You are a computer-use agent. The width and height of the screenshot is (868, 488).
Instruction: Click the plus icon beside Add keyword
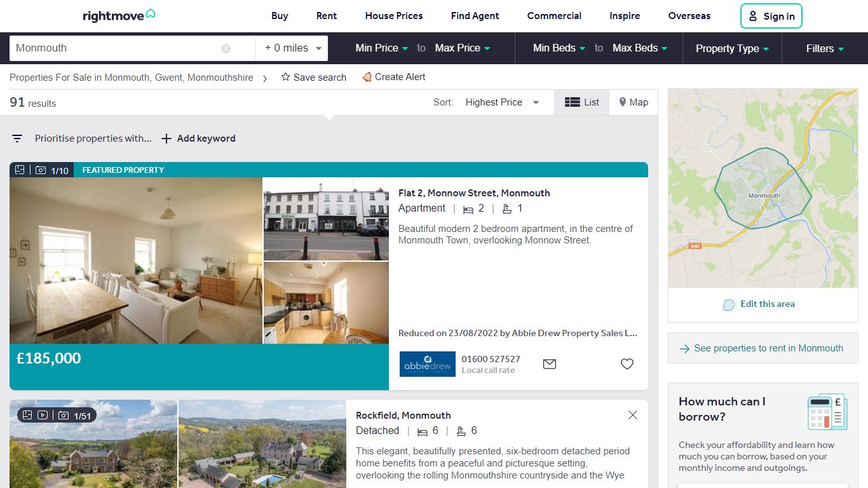(166, 139)
